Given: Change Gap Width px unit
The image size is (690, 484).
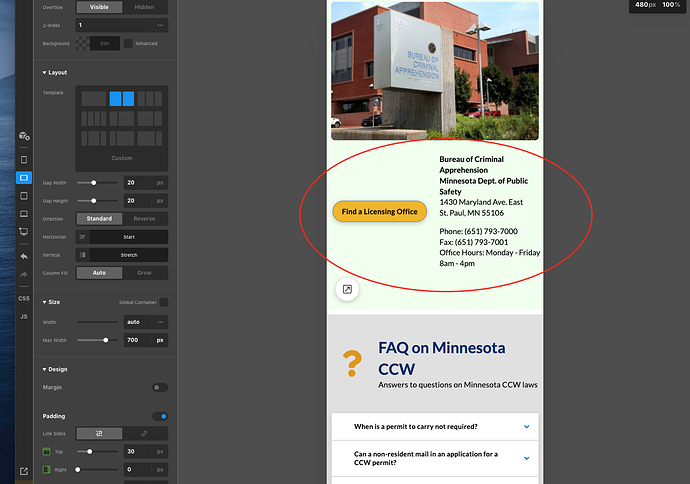Looking at the screenshot, I should (160, 183).
